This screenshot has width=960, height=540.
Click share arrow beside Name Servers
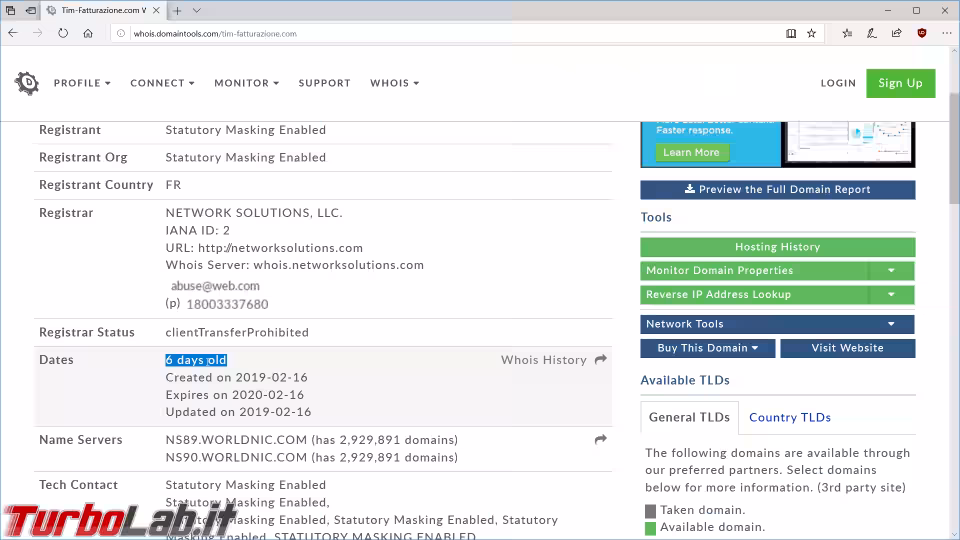[x=600, y=440]
